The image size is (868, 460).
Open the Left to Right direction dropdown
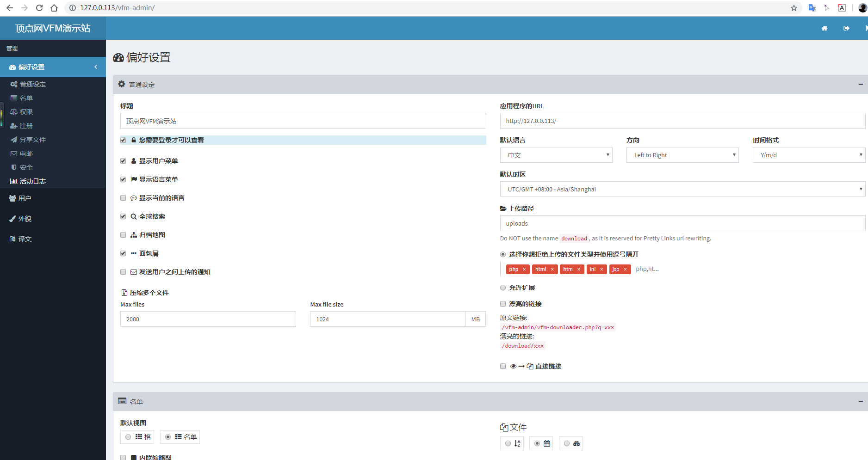[x=682, y=155]
